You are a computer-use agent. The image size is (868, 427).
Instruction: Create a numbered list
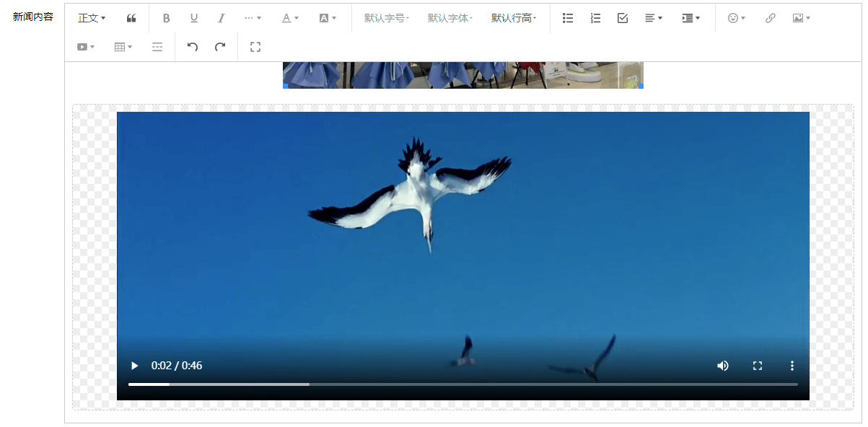click(595, 18)
